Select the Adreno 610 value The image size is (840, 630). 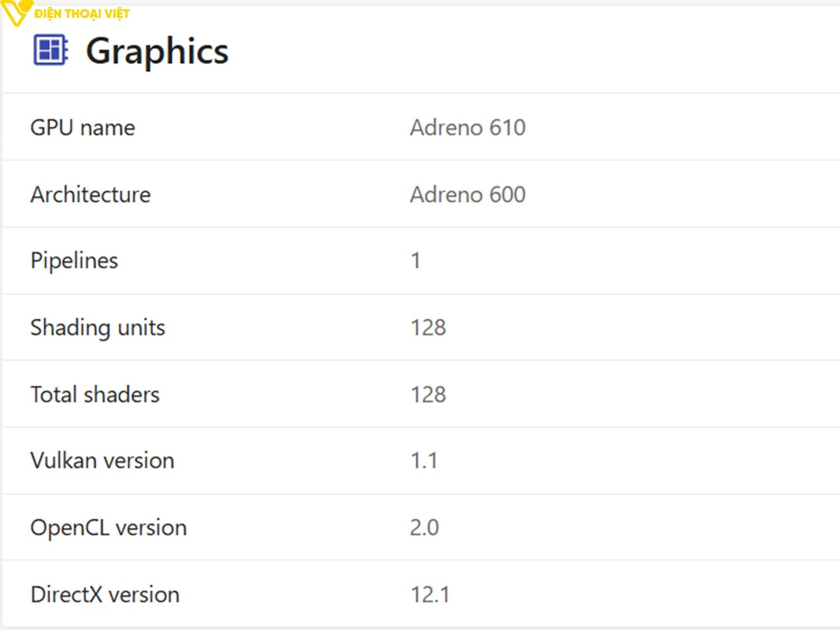click(x=468, y=128)
